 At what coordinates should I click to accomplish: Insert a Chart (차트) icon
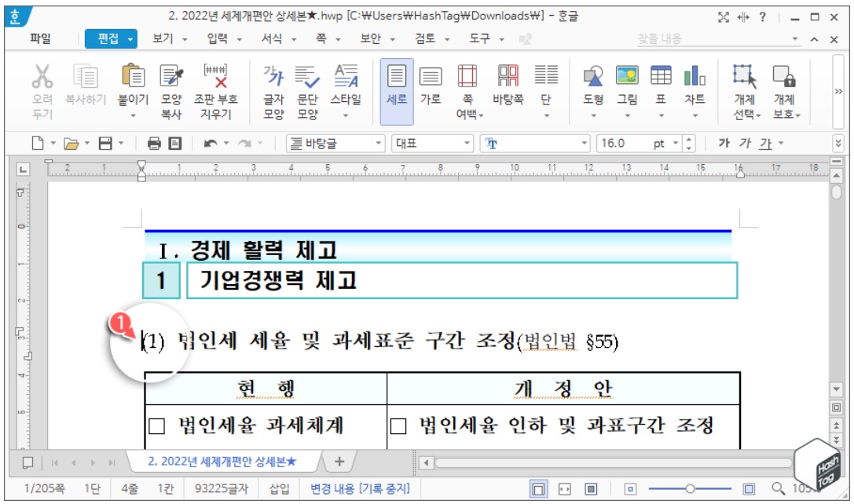(x=695, y=75)
